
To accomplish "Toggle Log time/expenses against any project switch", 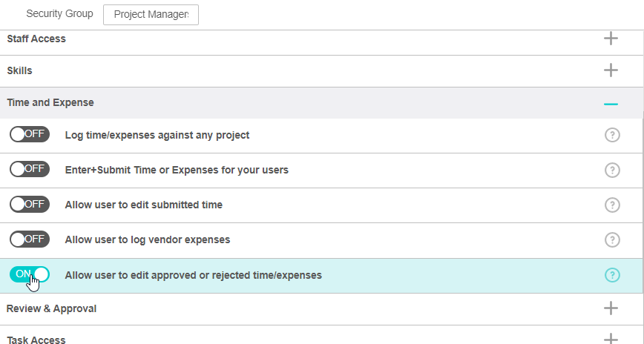I will (30, 135).
